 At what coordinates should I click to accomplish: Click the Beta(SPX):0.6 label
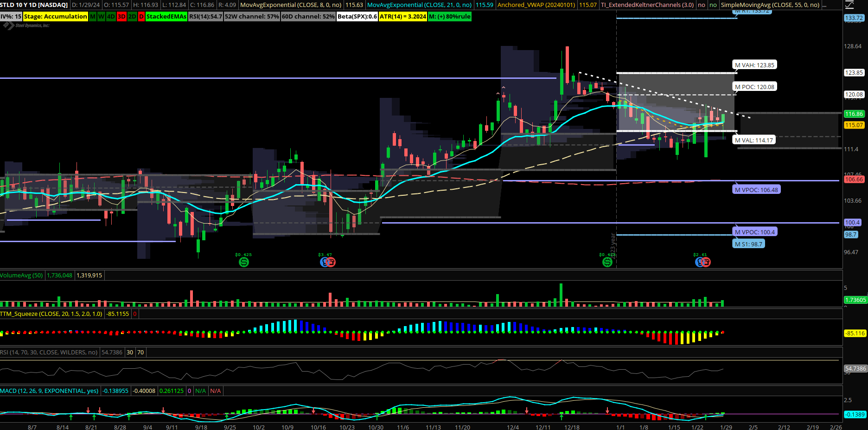tap(357, 16)
